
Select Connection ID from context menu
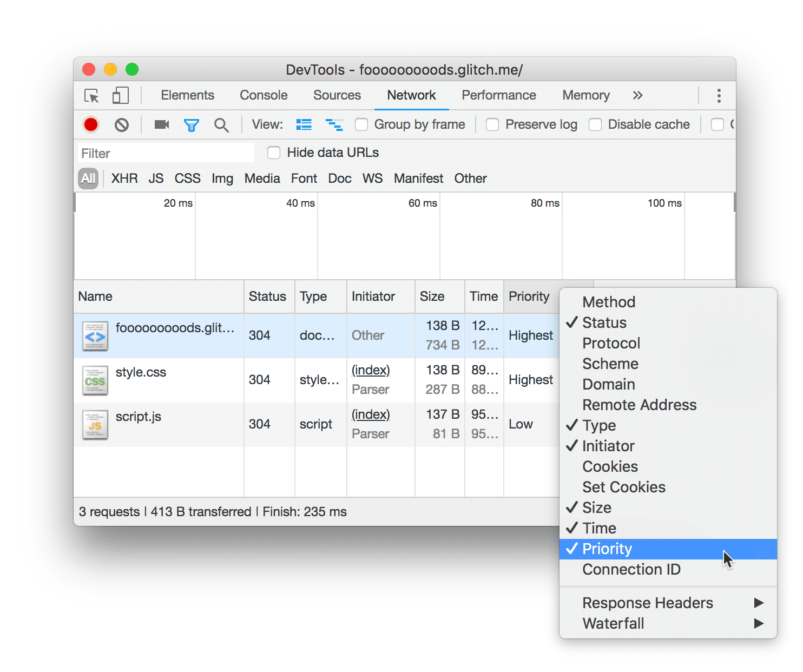point(631,569)
